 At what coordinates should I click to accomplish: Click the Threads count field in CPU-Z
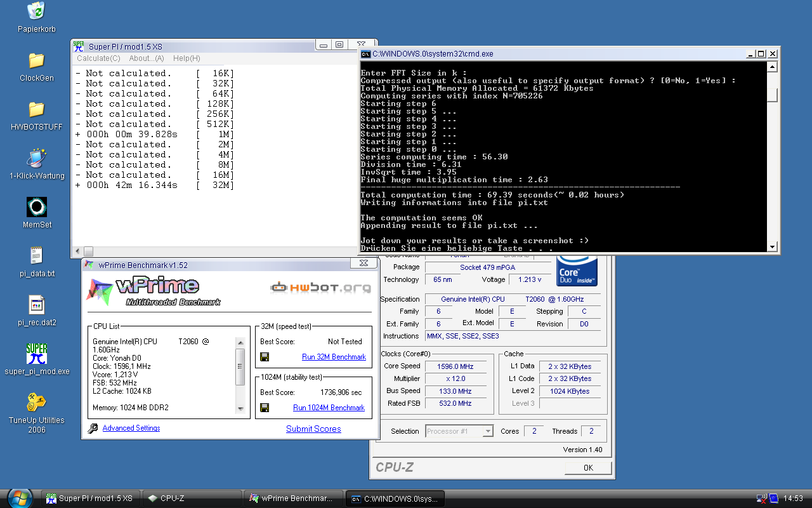coord(591,431)
